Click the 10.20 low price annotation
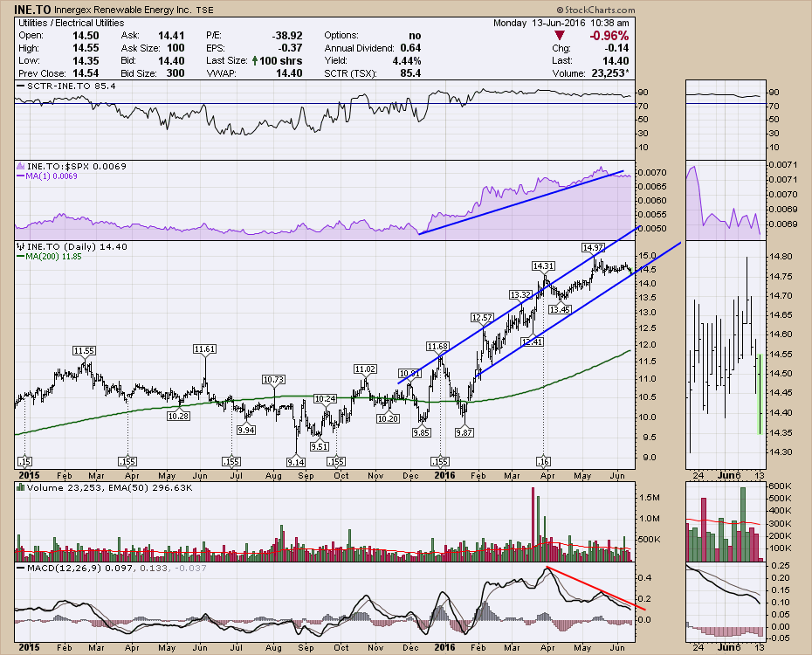This screenshot has height=655, width=812. click(388, 418)
